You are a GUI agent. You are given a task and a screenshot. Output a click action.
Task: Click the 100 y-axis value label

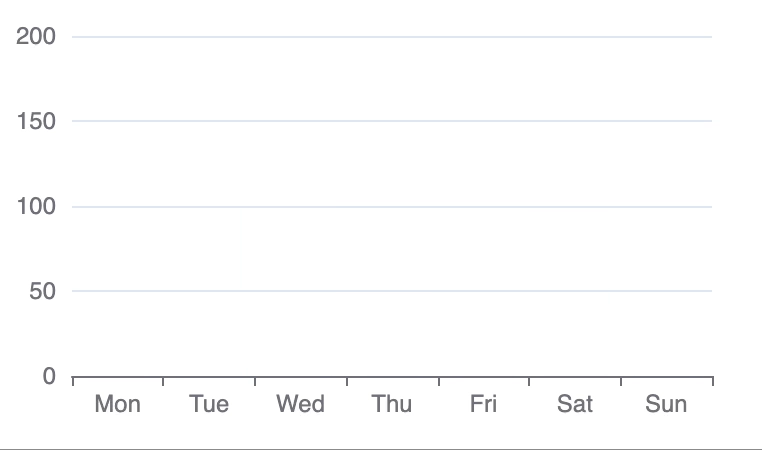click(x=36, y=207)
